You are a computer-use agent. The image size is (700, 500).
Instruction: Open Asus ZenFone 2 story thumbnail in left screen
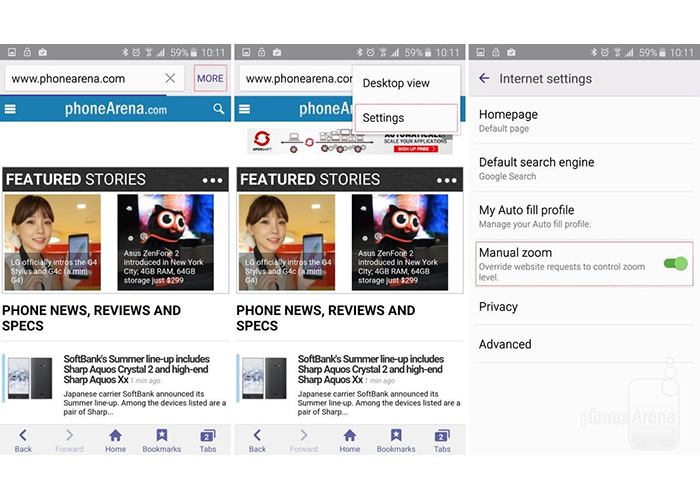click(165, 242)
